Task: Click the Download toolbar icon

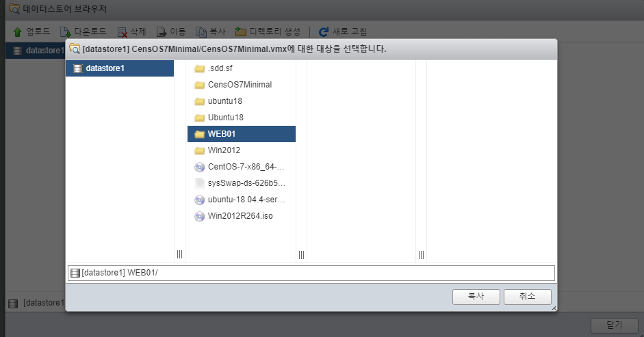Action: pyautogui.click(x=65, y=31)
